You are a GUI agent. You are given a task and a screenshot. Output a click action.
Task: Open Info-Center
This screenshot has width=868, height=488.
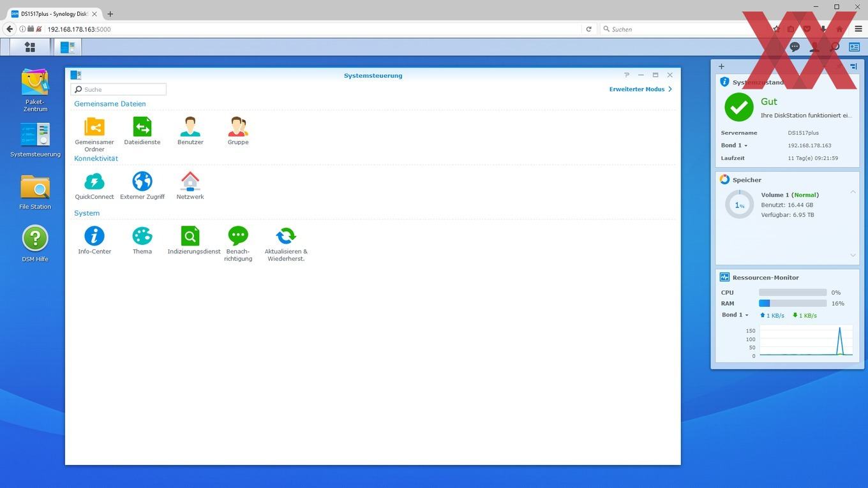pos(94,240)
